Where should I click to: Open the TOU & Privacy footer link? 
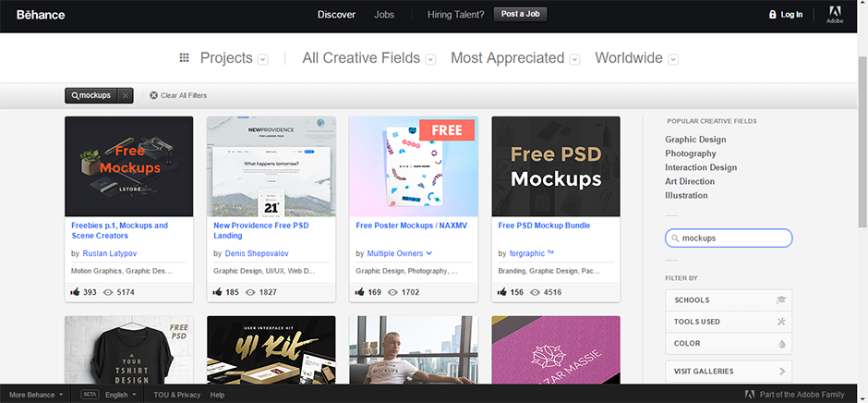point(177,395)
